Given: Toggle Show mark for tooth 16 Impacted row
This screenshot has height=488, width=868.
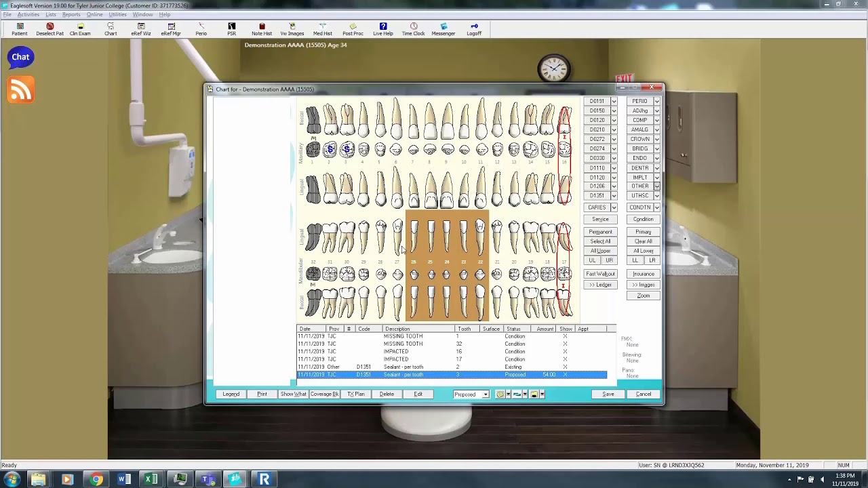Looking at the screenshot, I should 565,352.
